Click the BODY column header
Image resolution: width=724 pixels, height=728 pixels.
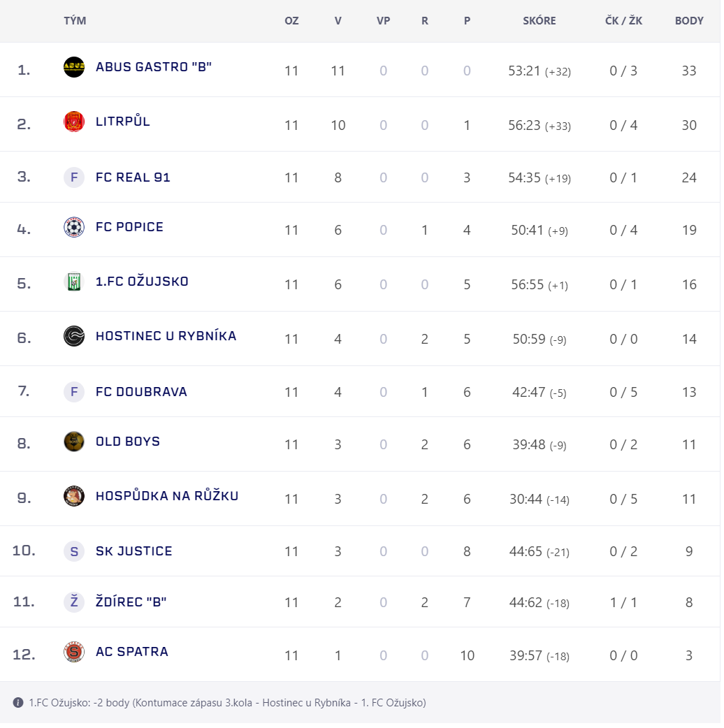tap(689, 21)
